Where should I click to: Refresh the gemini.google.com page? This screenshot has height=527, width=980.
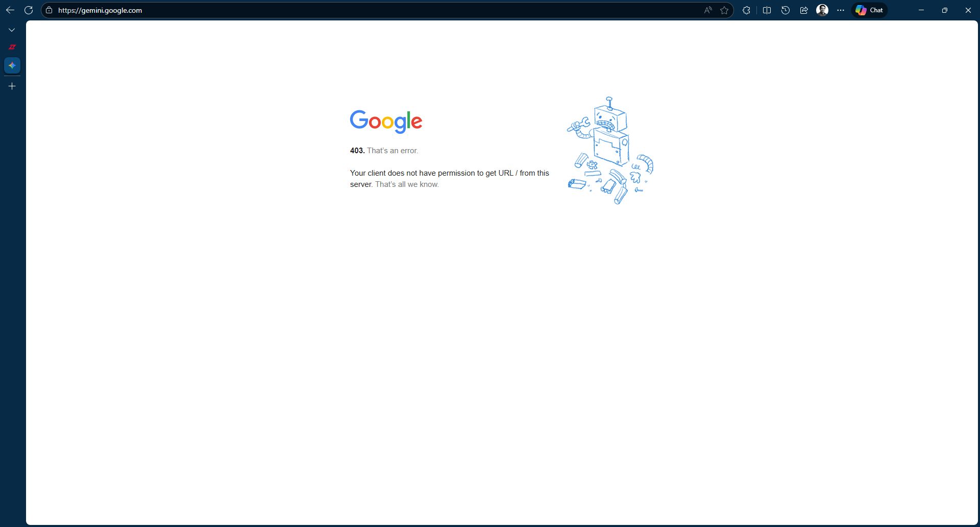[x=29, y=10]
